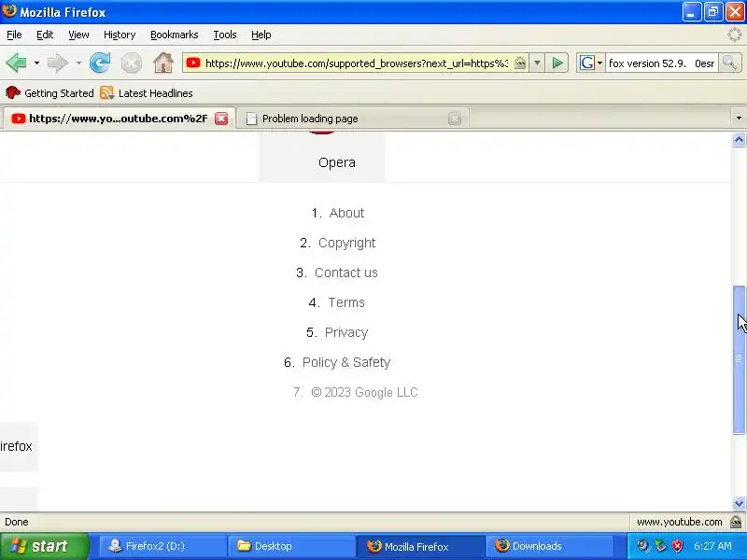Go to the Home page
The height and width of the screenshot is (560, 747).
pyautogui.click(x=162, y=63)
